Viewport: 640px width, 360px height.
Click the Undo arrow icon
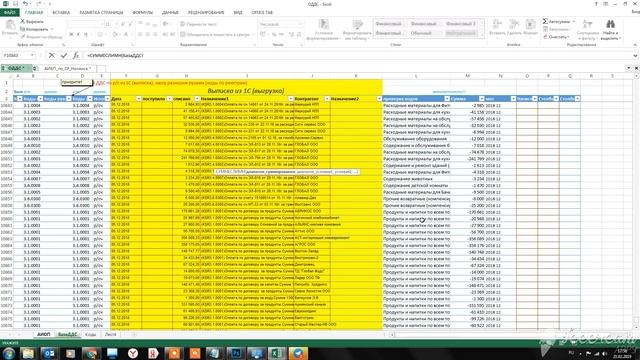(x=25, y=4)
